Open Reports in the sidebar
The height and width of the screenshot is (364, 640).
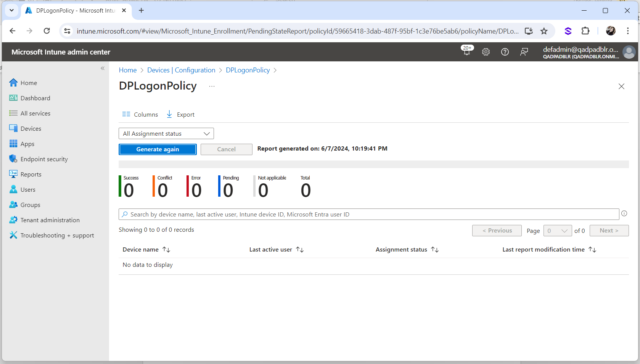pos(25,174)
